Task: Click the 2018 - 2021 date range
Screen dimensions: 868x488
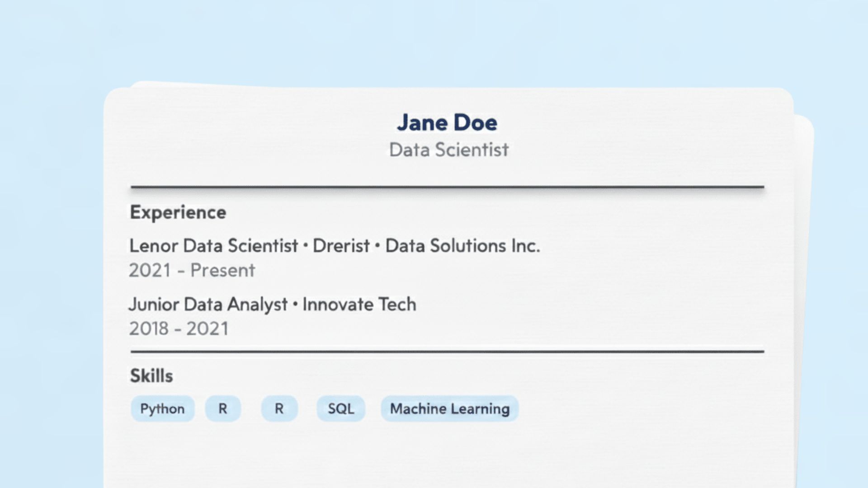Action: 179,328
